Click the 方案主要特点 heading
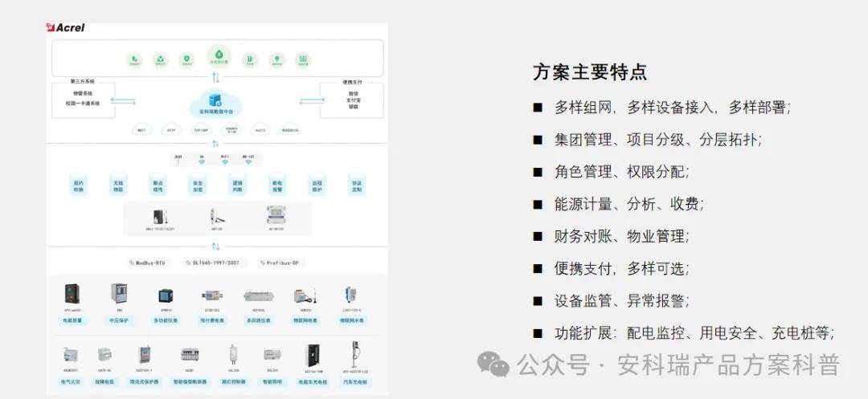The image size is (868, 399). 590,71
